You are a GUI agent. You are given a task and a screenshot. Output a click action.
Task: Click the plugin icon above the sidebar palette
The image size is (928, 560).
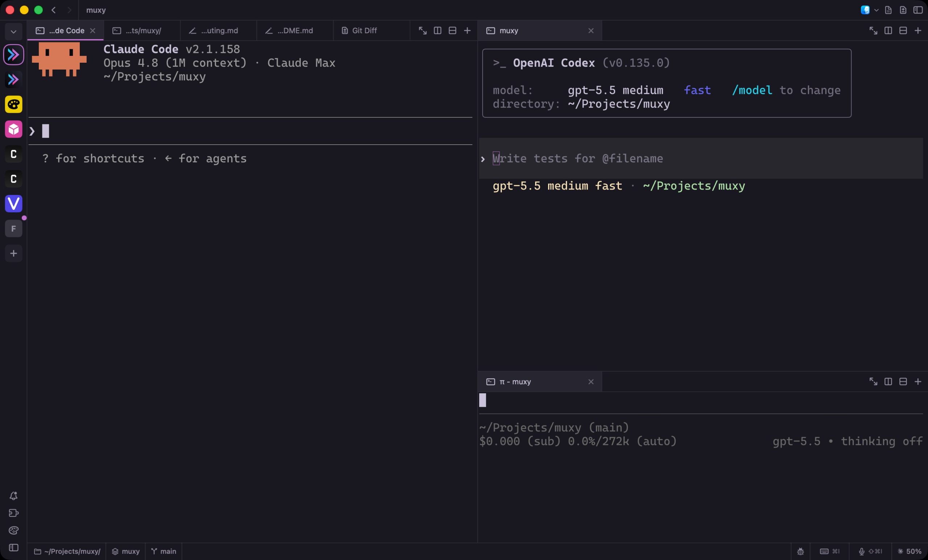pyautogui.click(x=13, y=513)
